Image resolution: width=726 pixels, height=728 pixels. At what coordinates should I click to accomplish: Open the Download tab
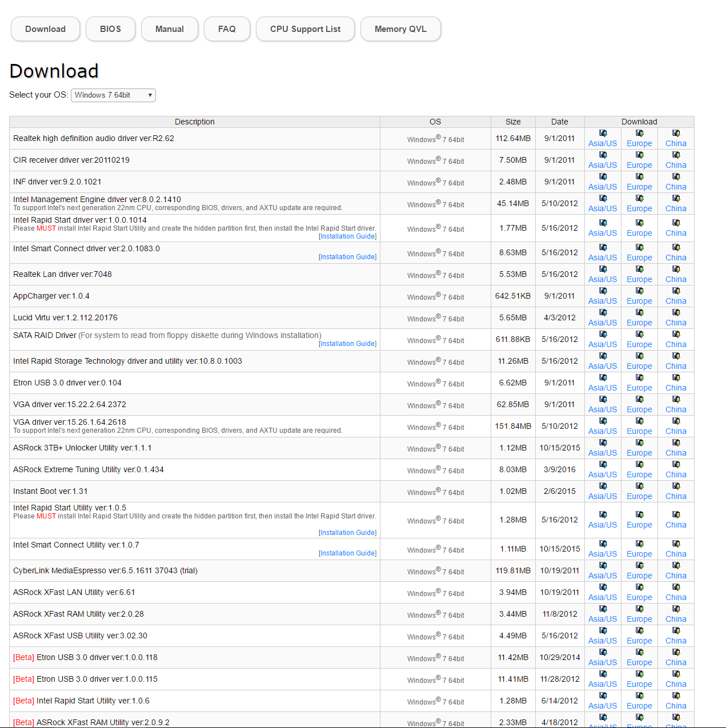click(45, 29)
